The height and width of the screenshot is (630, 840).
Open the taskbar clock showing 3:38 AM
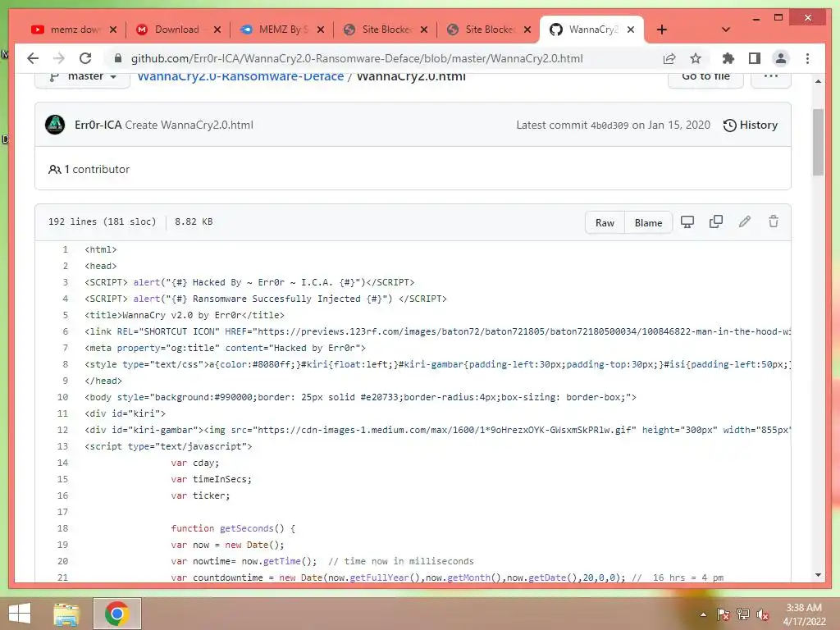point(804,614)
